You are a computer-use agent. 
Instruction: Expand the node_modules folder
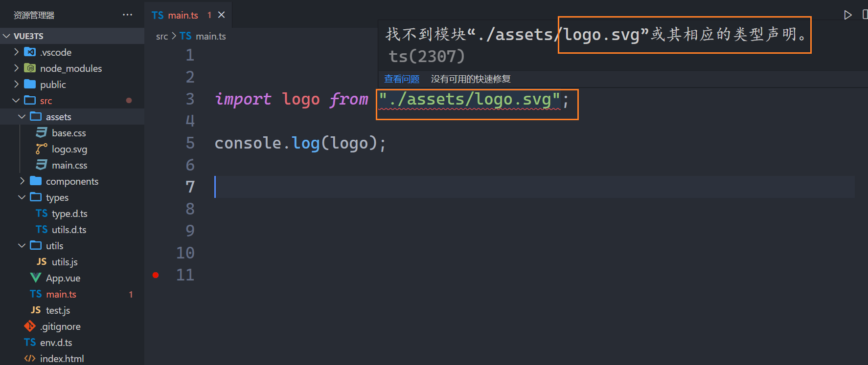[x=17, y=68]
